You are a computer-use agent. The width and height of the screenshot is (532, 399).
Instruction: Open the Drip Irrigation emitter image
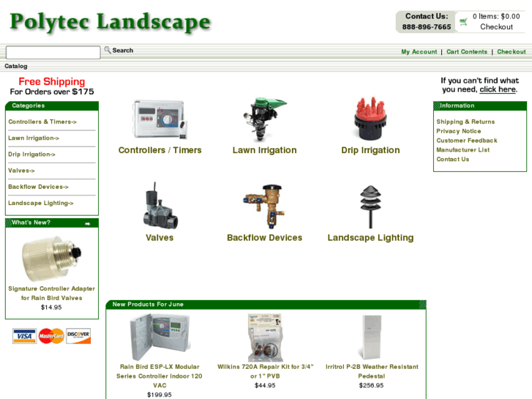coord(370,119)
